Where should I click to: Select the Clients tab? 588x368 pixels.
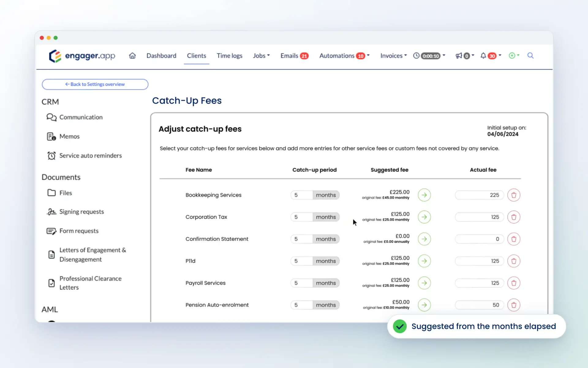tap(197, 56)
